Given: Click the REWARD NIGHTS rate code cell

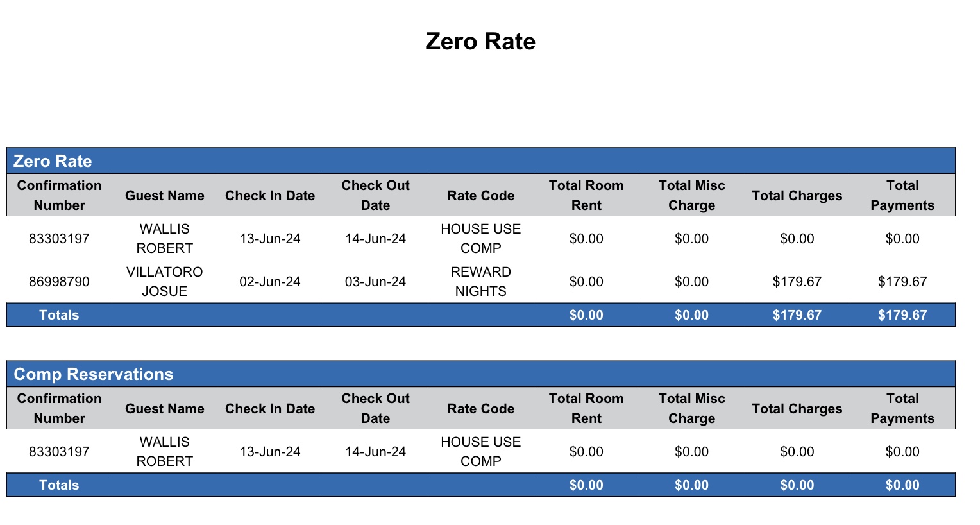Looking at the screenshot, I should 480,282.
